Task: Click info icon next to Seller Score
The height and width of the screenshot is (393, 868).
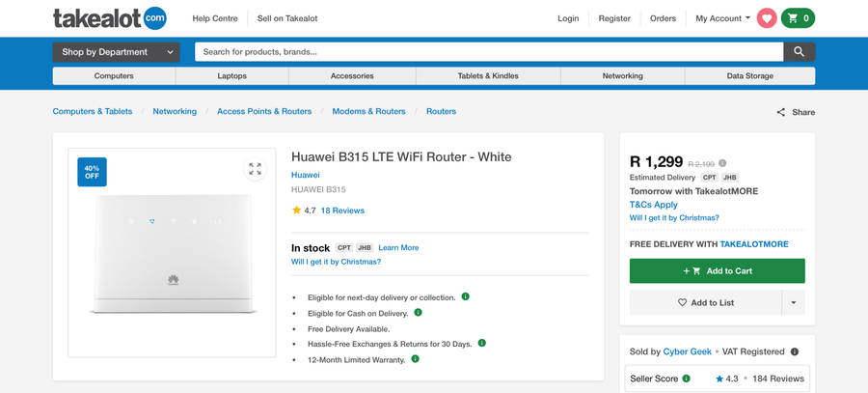Action: point(687,379)
